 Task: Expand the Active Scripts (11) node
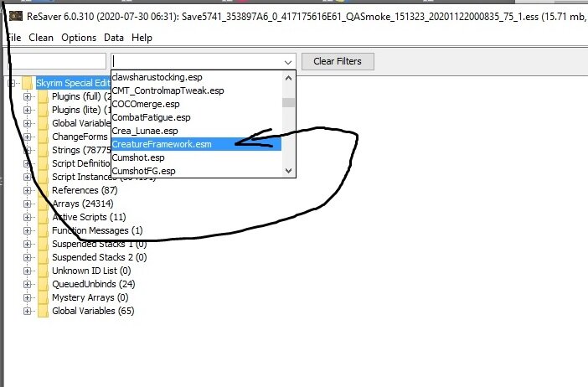pyautogui.click(x=27, y=217)
